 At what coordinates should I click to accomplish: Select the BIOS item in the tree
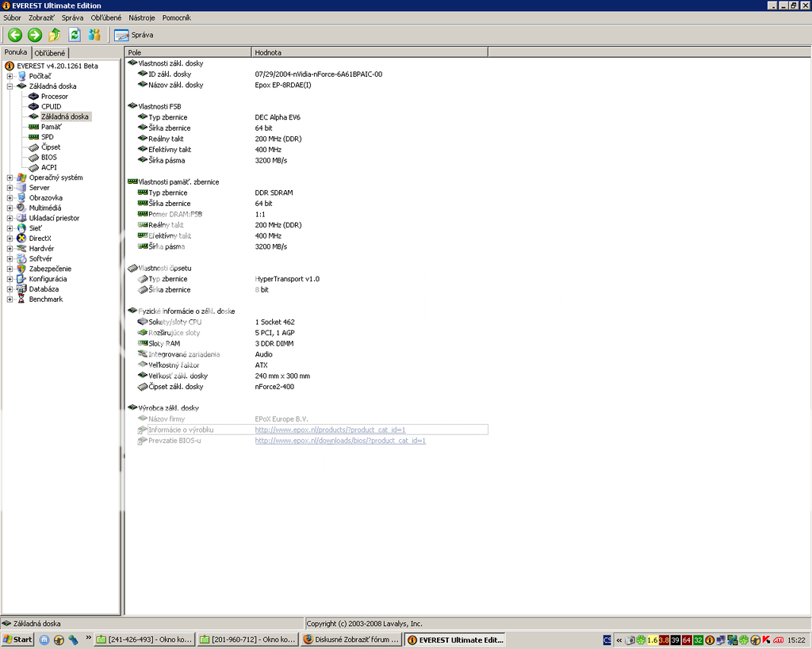pyautogui.click(x=49, y=158)
